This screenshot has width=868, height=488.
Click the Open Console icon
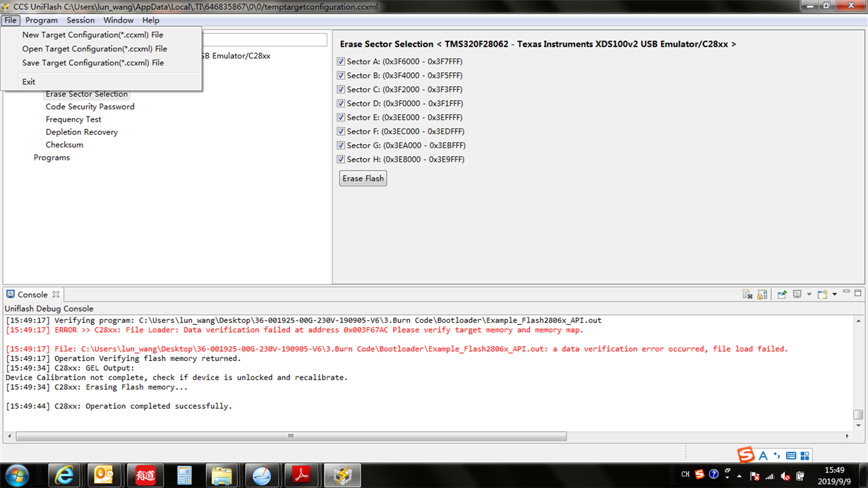point(822,294)
